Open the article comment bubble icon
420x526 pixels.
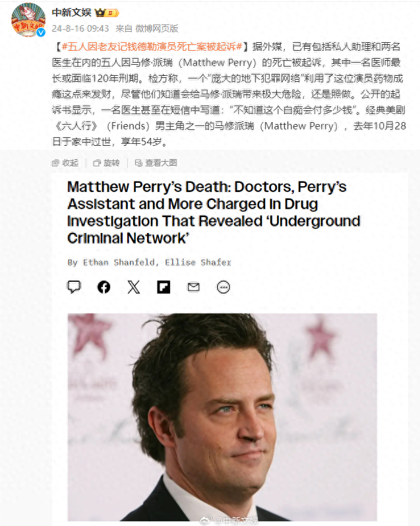[74, 287]
